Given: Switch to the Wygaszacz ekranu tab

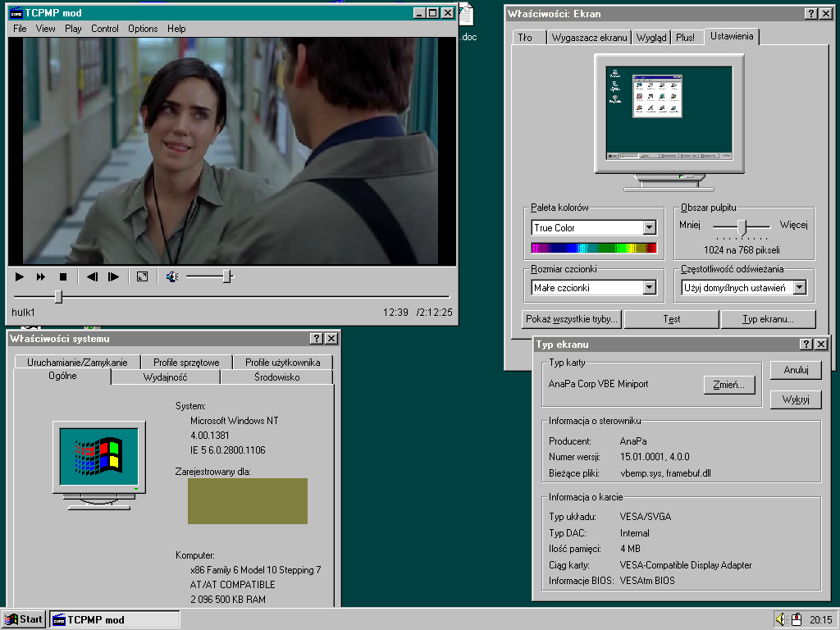Looking at the screenshot, I should [589, 38].
